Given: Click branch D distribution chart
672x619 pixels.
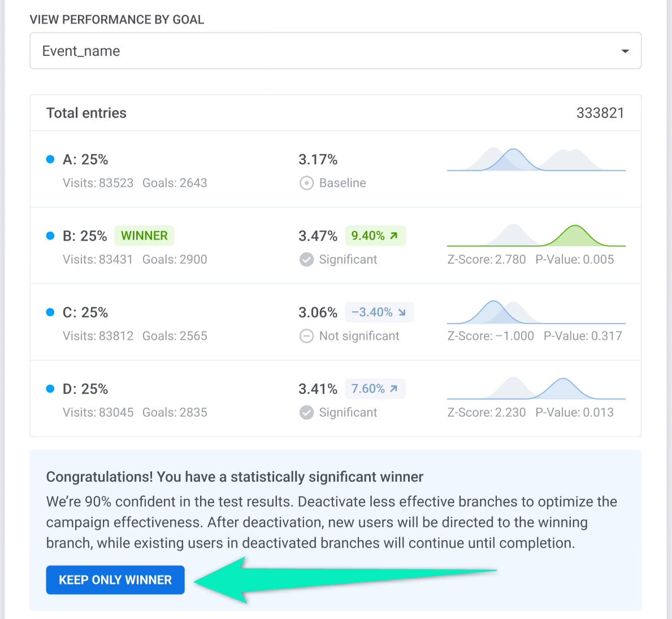Looking at the screenshot, I should point(536,389).
